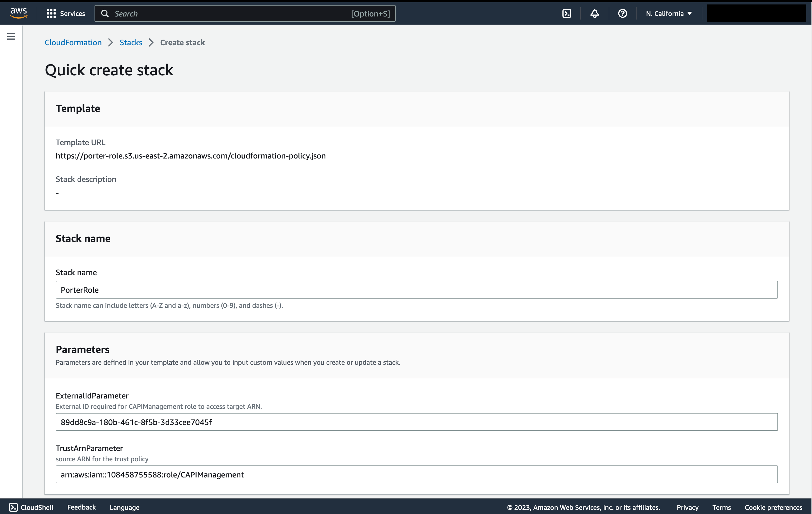Focus the top Search field

[x=245, y=13]
